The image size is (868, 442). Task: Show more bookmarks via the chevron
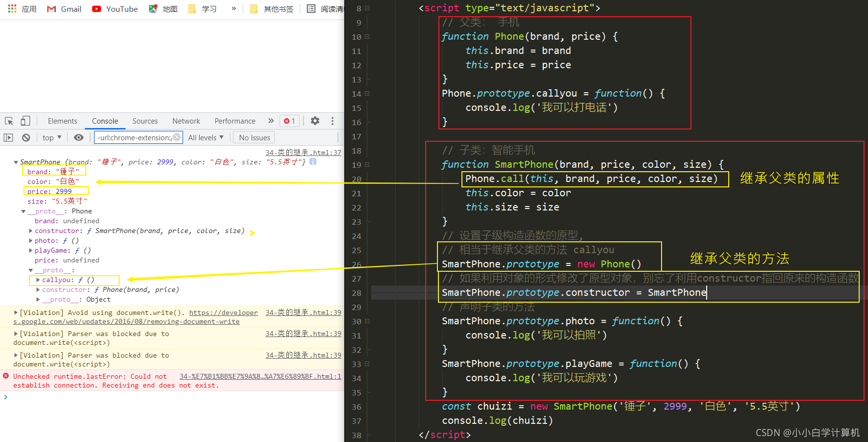coord(234,8)
